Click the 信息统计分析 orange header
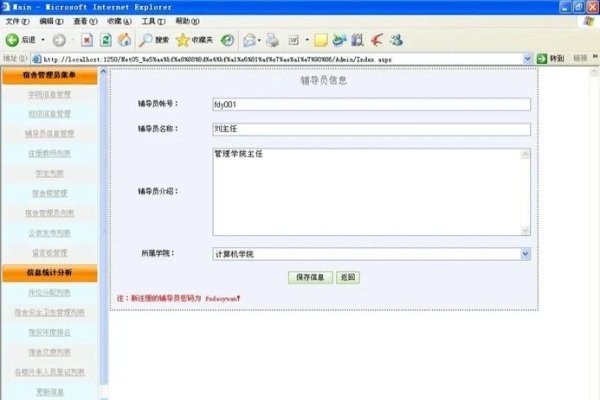 49,273
